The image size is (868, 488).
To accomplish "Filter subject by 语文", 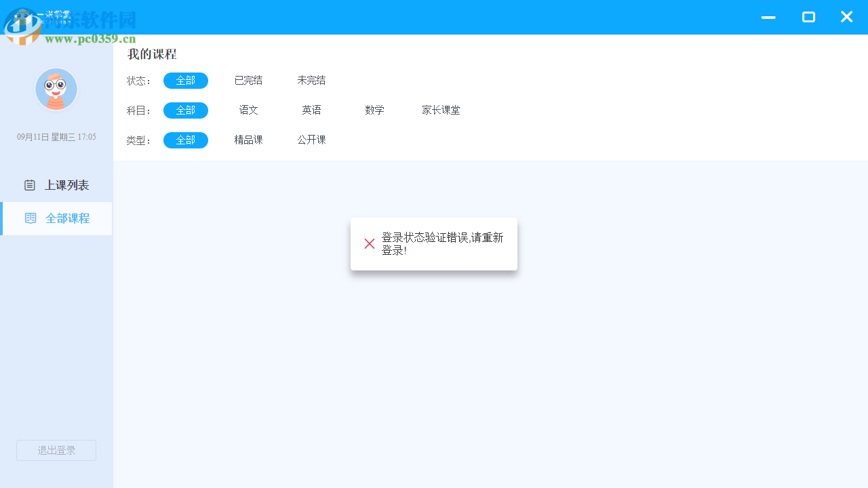I will [x=248, y=110].
